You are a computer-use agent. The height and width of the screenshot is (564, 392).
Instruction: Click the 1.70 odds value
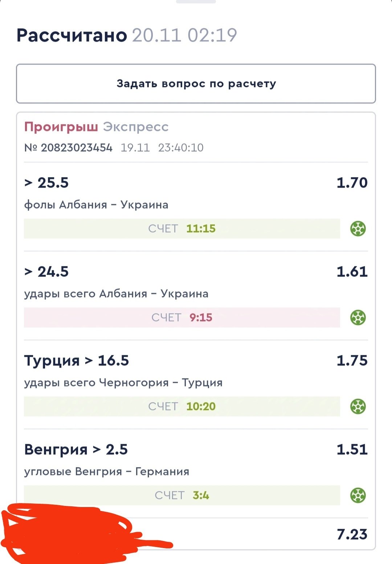[x=352, y=183]
